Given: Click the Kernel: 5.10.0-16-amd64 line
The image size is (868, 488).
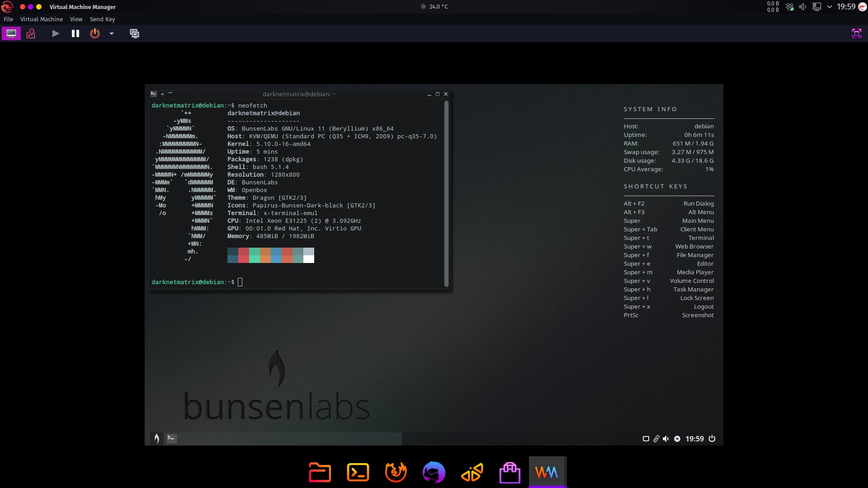Looking at the screenshot, I should (269, 144).
